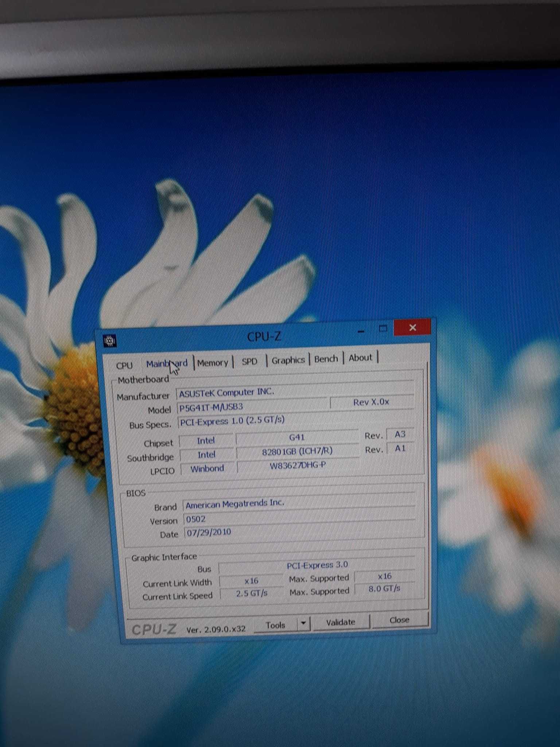Close CPU-Z with the red X
This screenshot has width=560, height=747.
(x=412, y=327)
